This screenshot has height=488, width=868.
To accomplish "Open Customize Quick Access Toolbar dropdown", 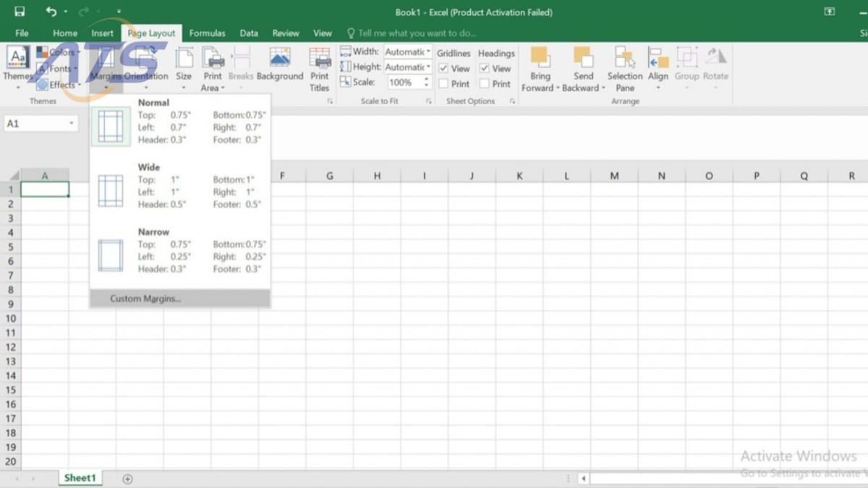I will pos(119,12).
